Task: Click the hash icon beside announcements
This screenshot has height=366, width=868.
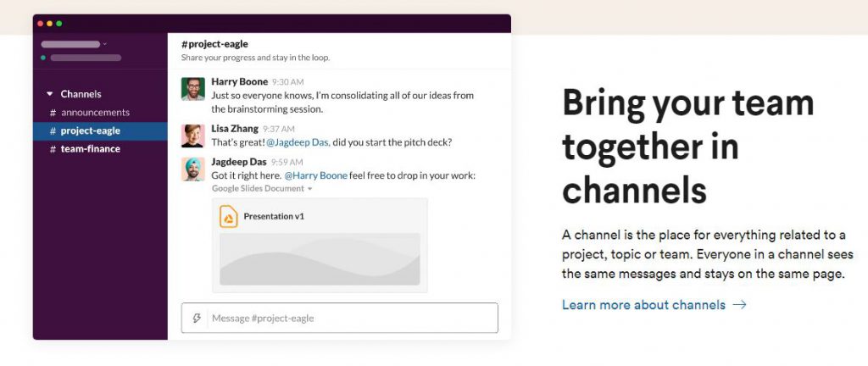Action: [x=53, y=112]
